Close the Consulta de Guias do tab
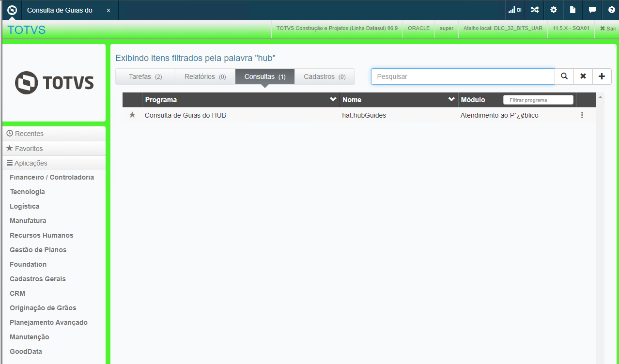Viewport: 619px width, 364px height. point(108,10)
